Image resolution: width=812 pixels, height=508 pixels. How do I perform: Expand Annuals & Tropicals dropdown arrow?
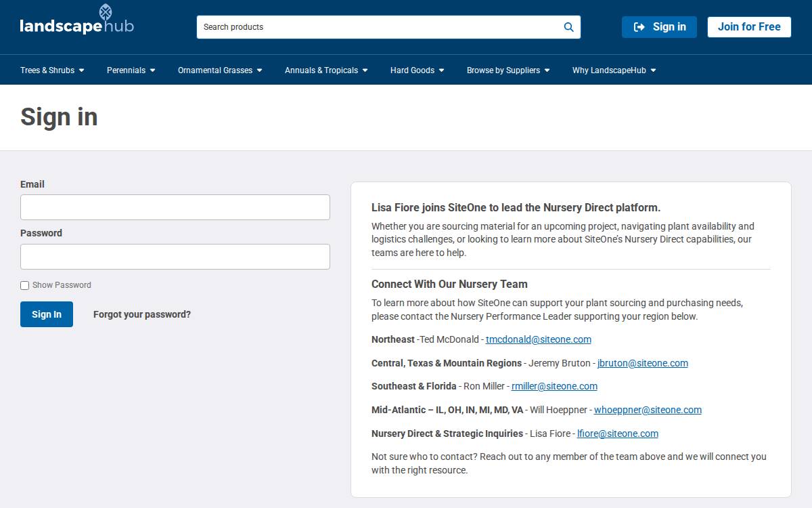click(365, 70)
